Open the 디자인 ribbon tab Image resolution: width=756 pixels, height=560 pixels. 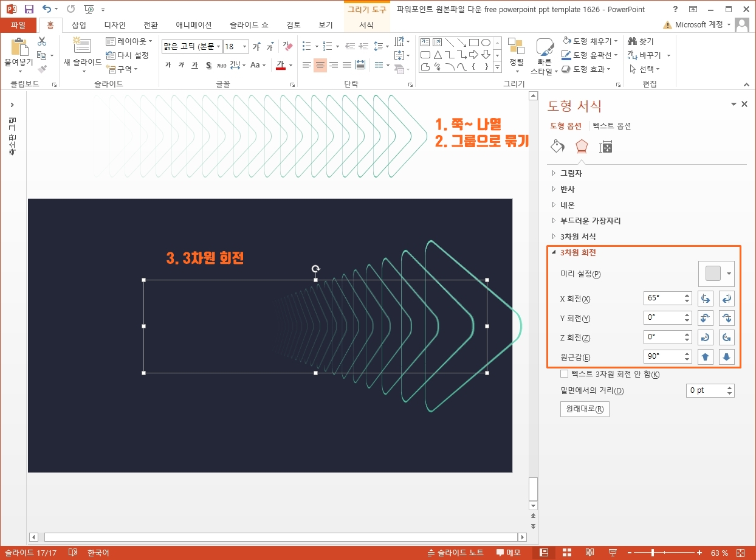[115, 25]
